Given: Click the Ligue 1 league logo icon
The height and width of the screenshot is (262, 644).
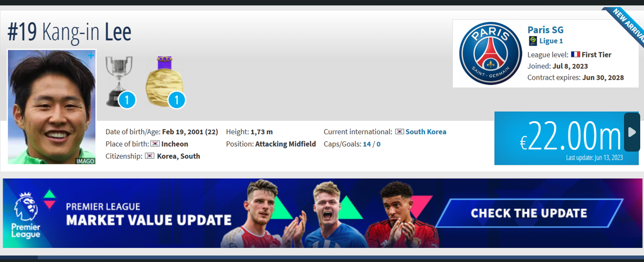Looking at the screenshot, I should coord(533,41).
